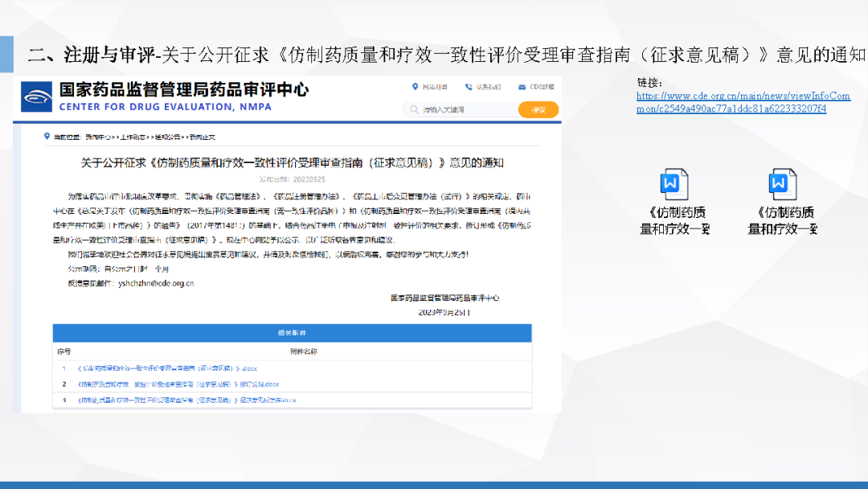Click the notice headline above the publish date
The width and height of the screenshot is (868, 489).
[x=292, y=162]
